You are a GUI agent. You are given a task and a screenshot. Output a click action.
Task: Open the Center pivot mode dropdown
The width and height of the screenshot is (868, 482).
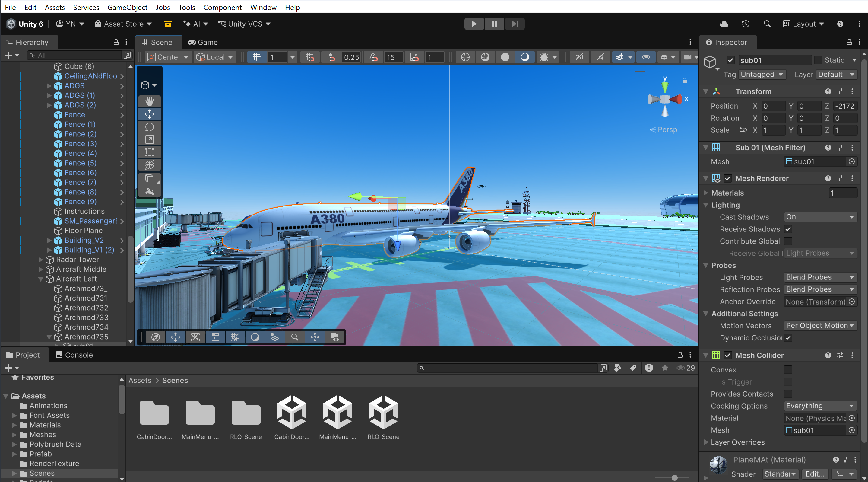pos(169,57)
